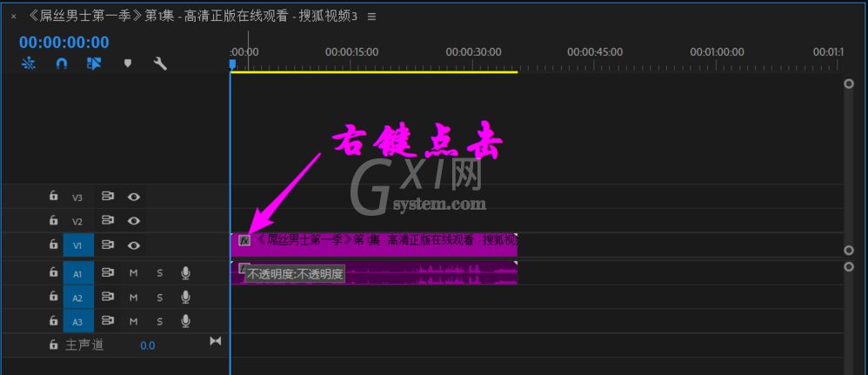Click the vertical zoom handle beside track V1

pos(849,251)
